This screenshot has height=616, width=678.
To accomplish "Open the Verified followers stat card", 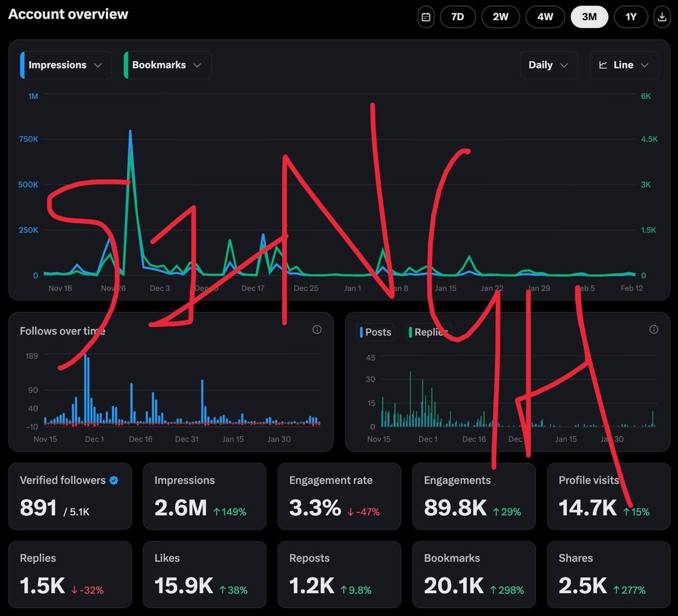I will (x=70, y=496).
